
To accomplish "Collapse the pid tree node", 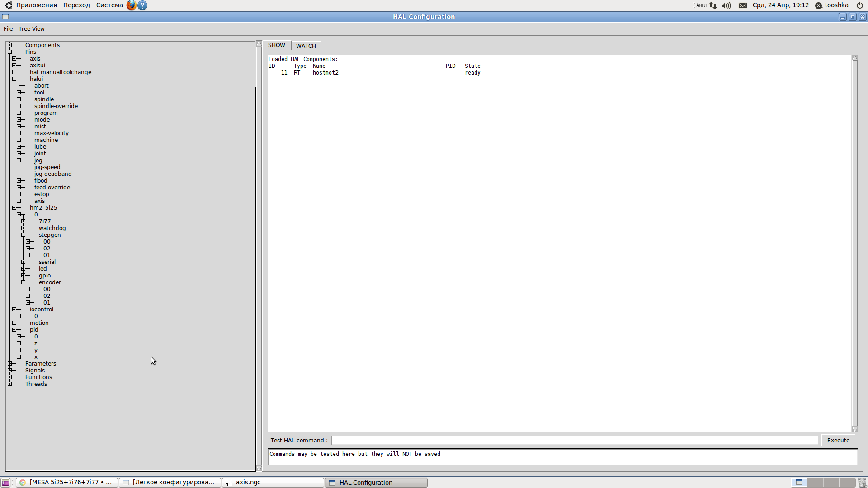I will tap(14, 330).
